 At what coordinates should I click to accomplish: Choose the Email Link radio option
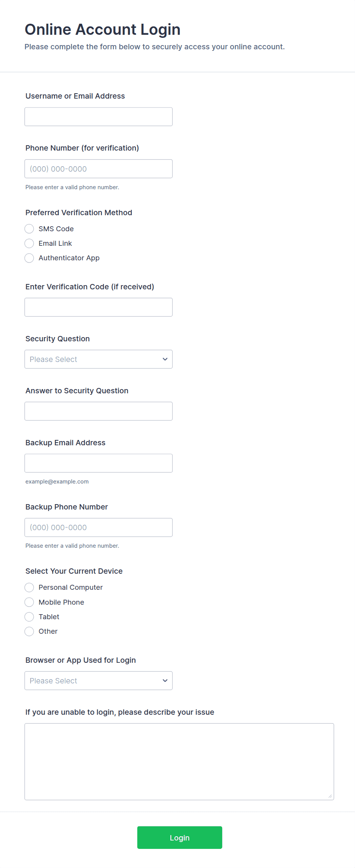(x=29, y=243)
